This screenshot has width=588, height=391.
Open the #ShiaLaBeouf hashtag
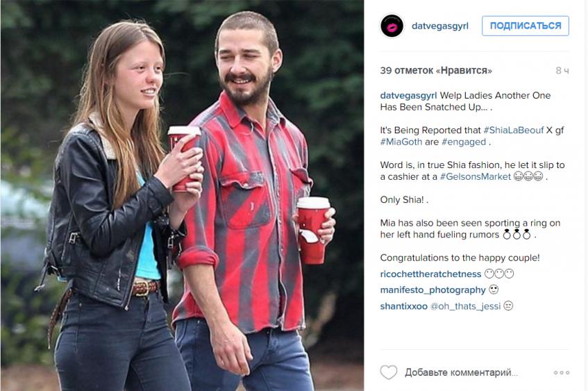[514, 130]
